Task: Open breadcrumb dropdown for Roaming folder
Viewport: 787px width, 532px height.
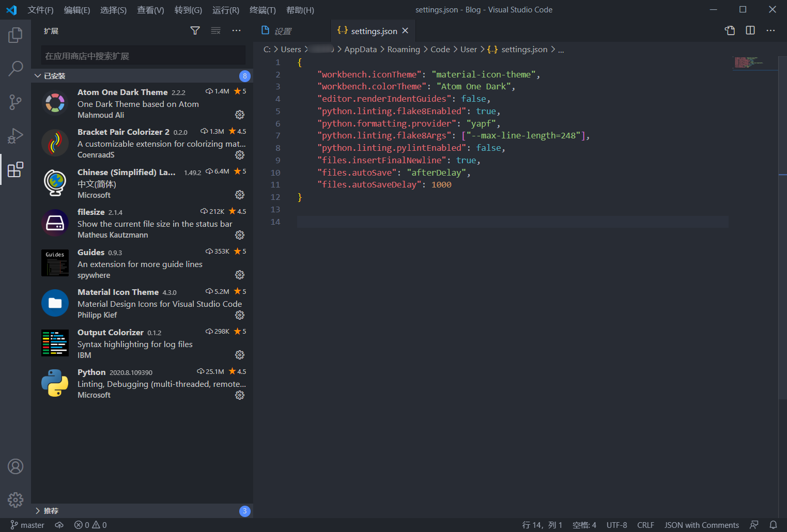Action: [x=404, y=50]
